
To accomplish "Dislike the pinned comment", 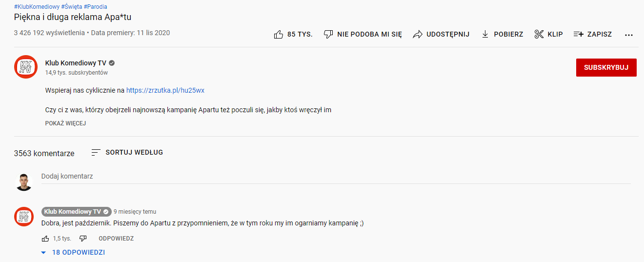I will coord(83,239).
